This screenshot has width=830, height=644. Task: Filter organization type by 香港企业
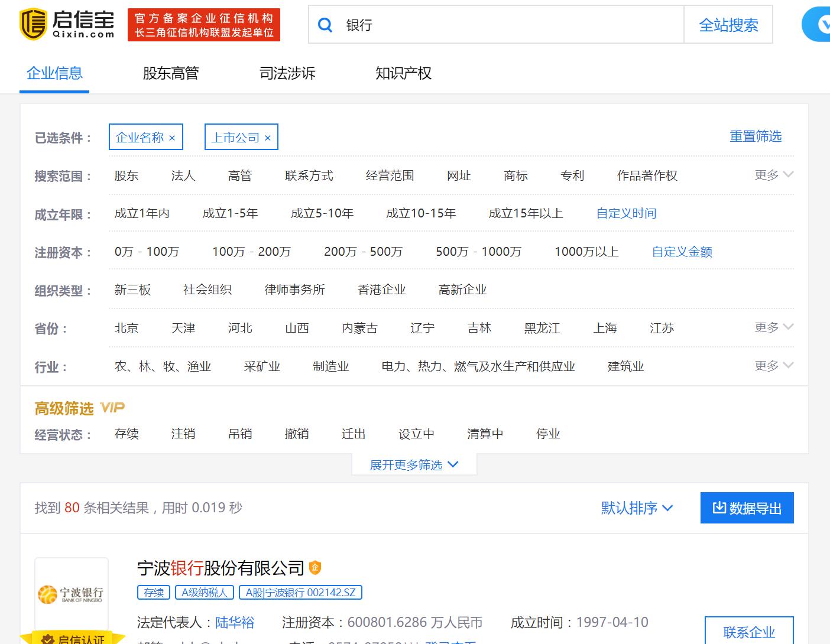coord(382,290)
